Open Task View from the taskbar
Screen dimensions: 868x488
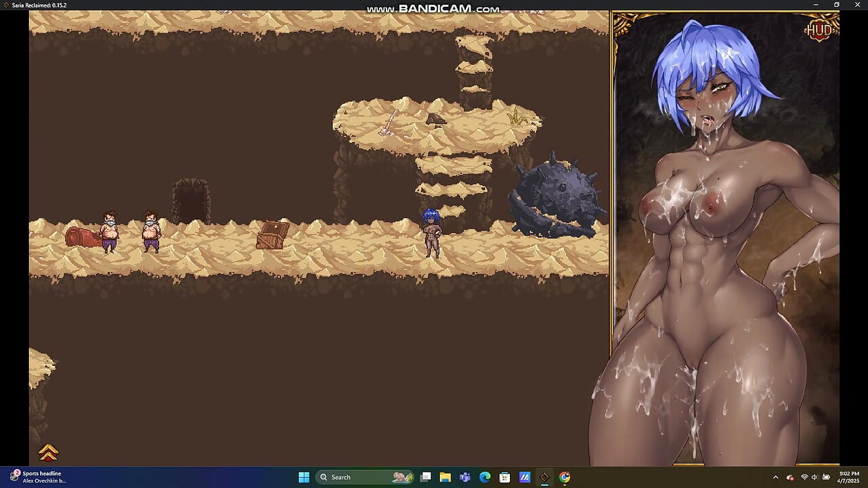[x=425, y=477]
